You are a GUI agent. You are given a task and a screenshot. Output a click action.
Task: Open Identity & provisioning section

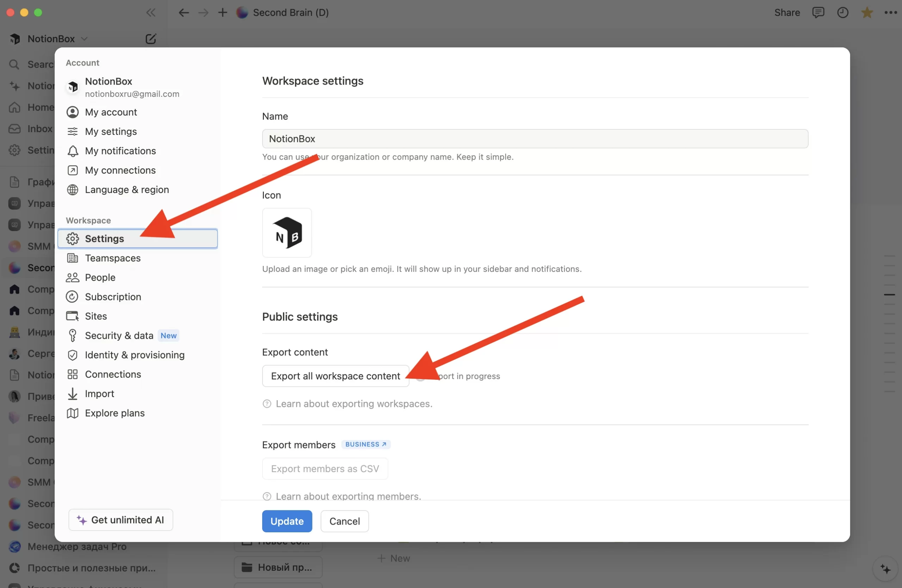137,355
